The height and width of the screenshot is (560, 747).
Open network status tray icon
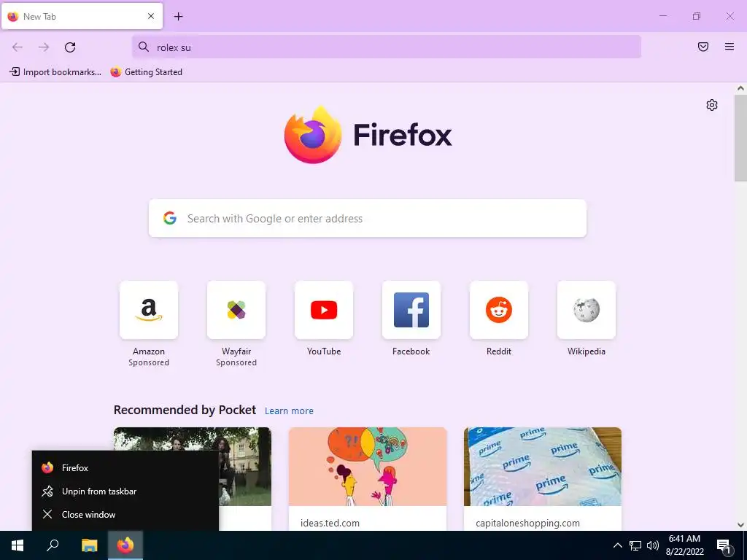[635, 545]
